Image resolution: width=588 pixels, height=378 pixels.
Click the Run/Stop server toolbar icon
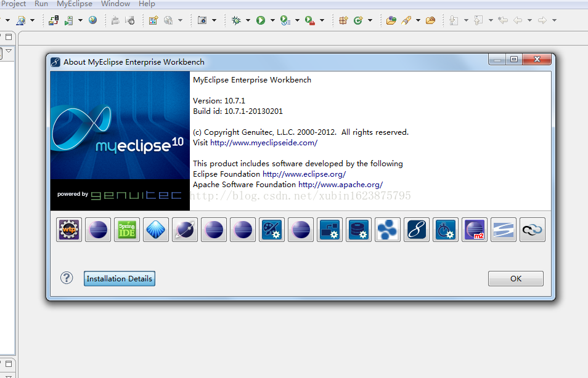tap(68, 20)
